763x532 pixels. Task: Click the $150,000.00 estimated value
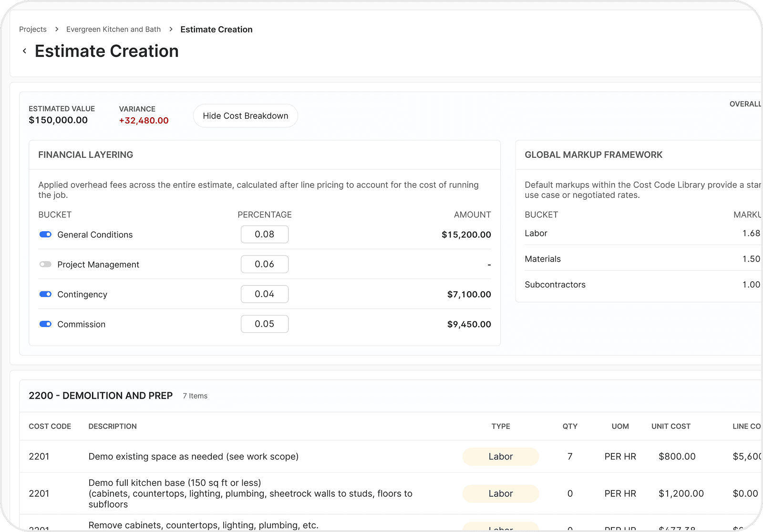pos(58,120)
